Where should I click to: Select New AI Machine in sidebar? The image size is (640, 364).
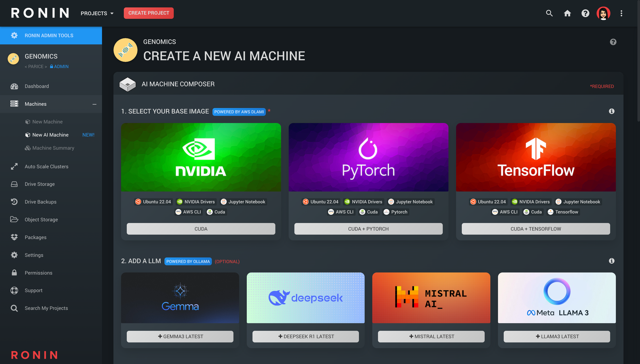(x=50, y=135)
